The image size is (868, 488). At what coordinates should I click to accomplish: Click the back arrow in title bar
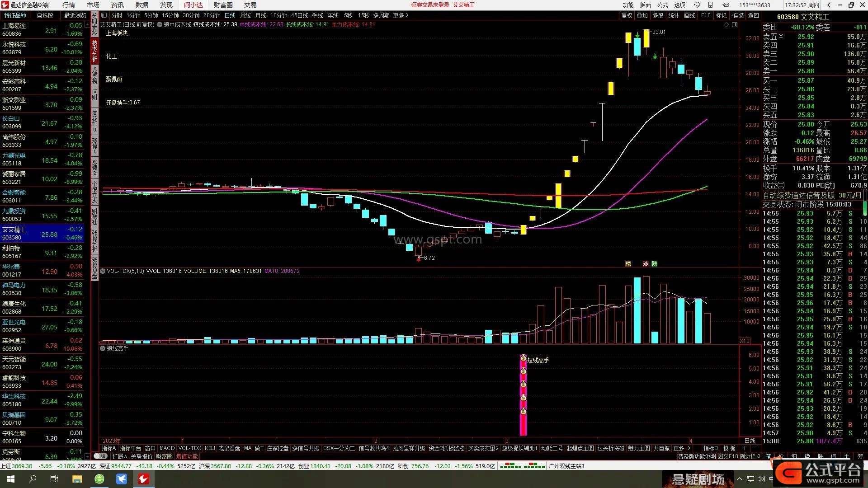(829, 5)
